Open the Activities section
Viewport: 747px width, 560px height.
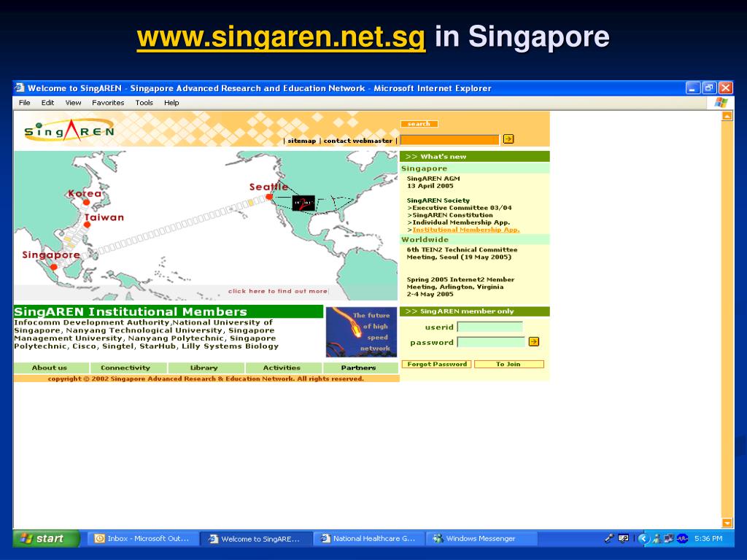pos(284,368)
